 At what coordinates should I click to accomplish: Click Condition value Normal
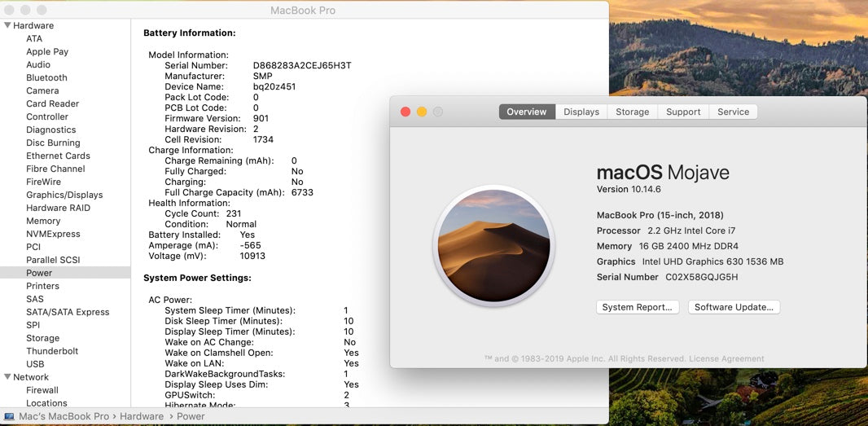[241, 224]
